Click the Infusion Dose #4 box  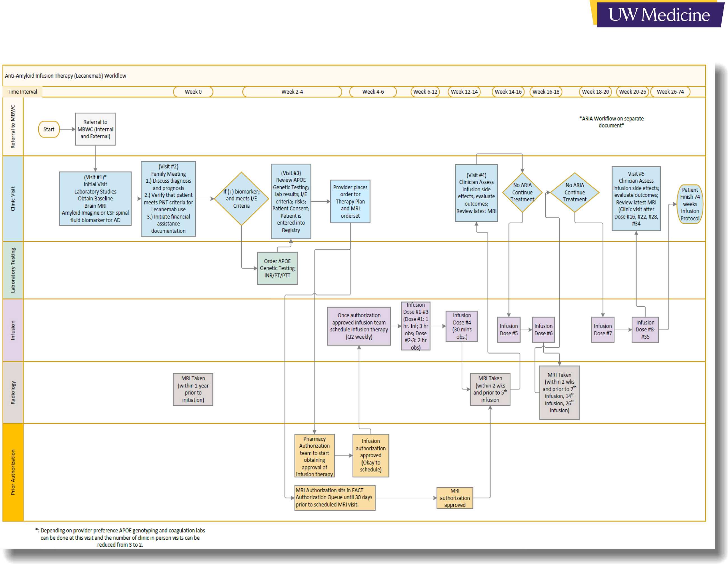tap(462, 326)
